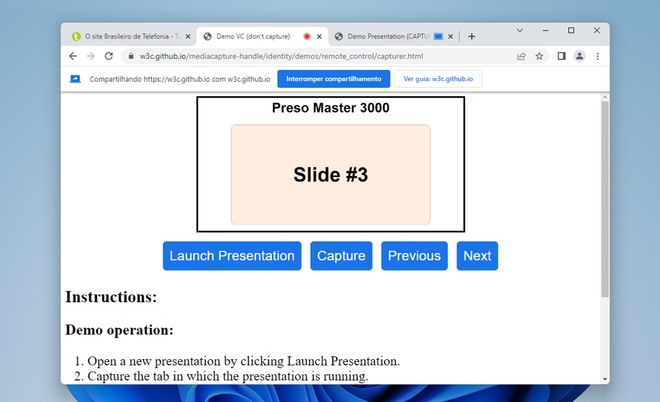Viewport: 660px width, 402px height.
Task: Click 'Interromper compartilhamento' button
Action: click(x=334, y=79)
